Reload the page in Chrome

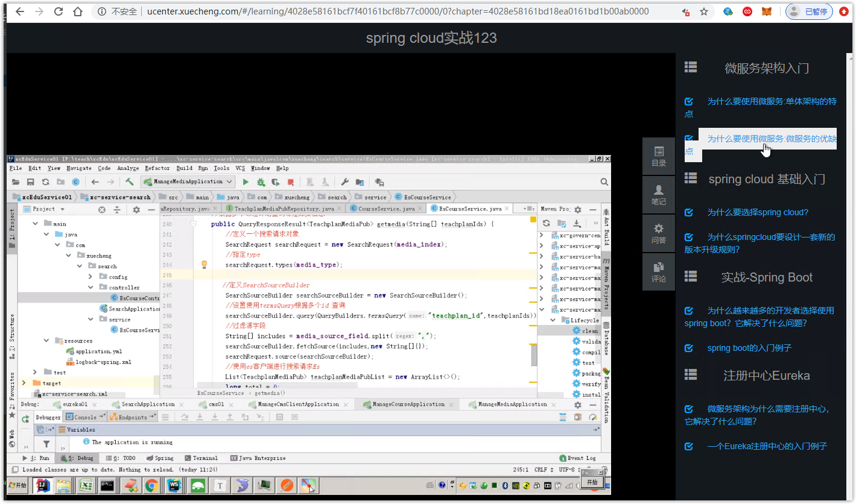(59, 11)
